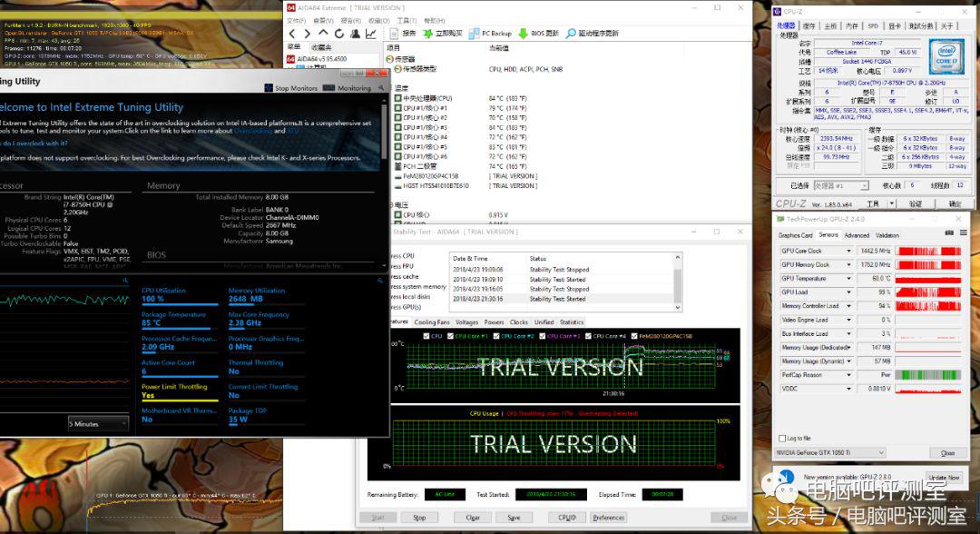Click the XTU welcome panel scrollbar
The width and height of the screenshot is (980, 534).
tap(384, 133)
